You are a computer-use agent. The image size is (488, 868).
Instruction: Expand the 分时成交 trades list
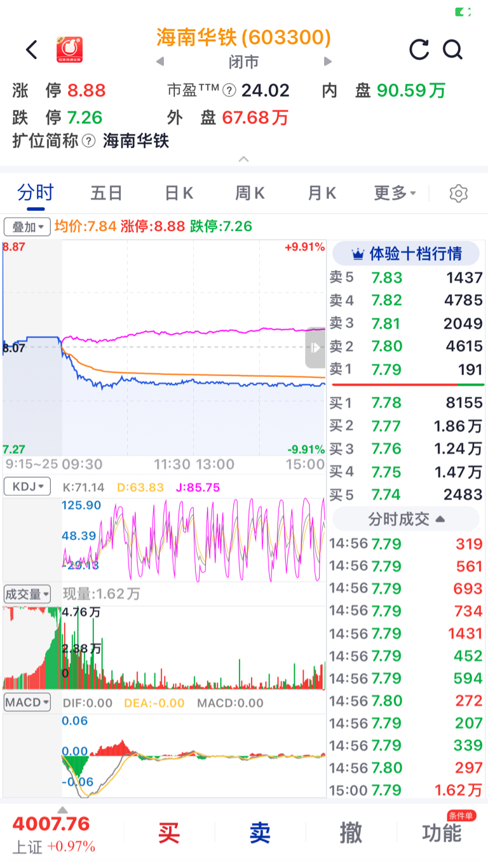tap(406, 519)
